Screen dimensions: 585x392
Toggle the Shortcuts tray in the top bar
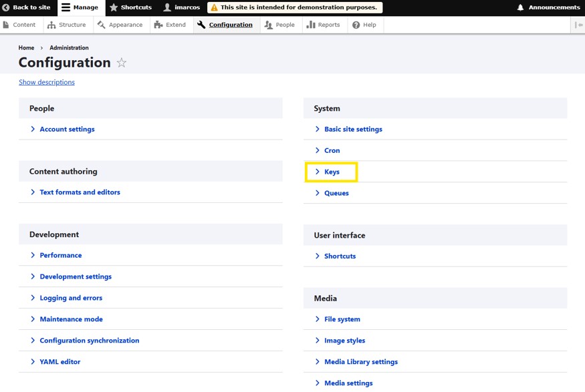(130, 7)
